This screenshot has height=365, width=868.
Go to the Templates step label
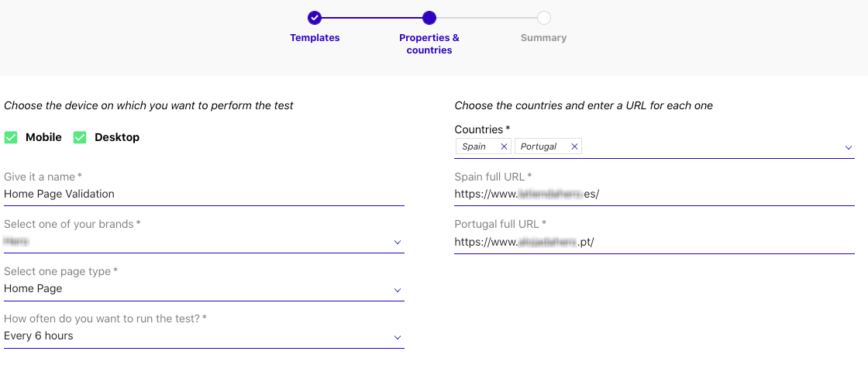(315, 38)
